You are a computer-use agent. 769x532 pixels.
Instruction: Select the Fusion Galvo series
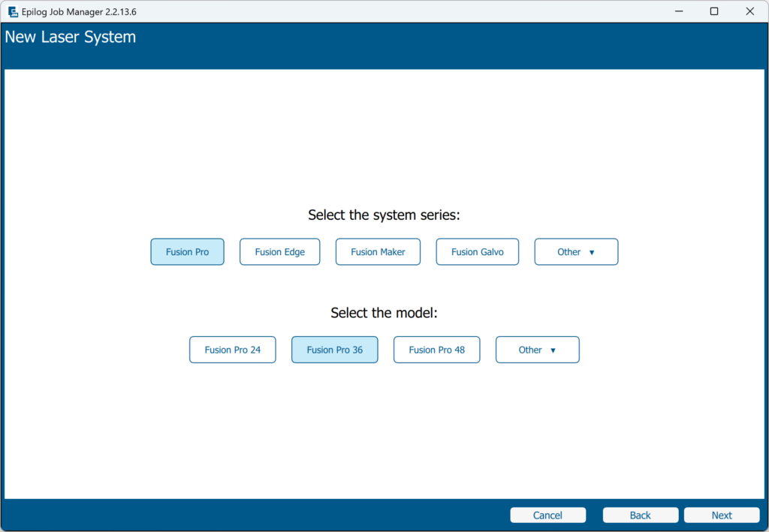(x=477, y=252)
